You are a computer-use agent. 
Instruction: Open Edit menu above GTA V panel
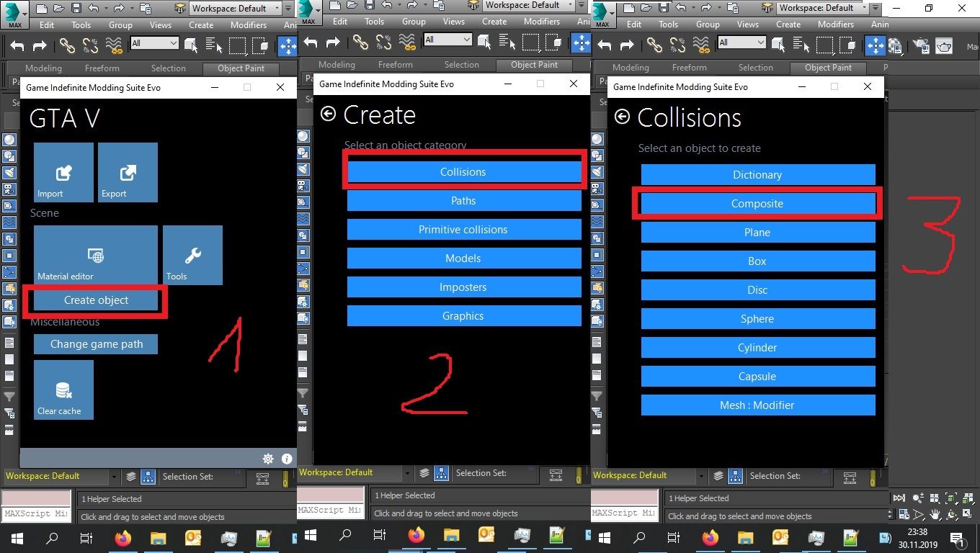pyautogui.click(x=47, y=24)
